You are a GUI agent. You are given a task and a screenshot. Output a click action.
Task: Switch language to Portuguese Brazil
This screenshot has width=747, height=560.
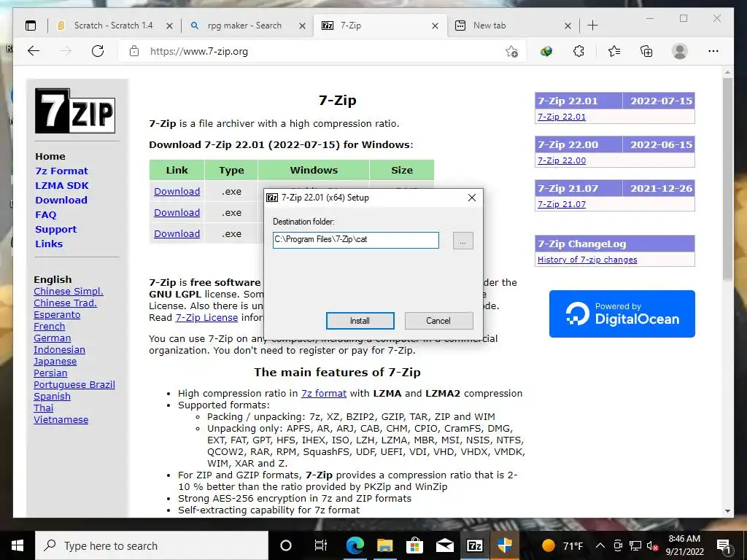(74, 385)
